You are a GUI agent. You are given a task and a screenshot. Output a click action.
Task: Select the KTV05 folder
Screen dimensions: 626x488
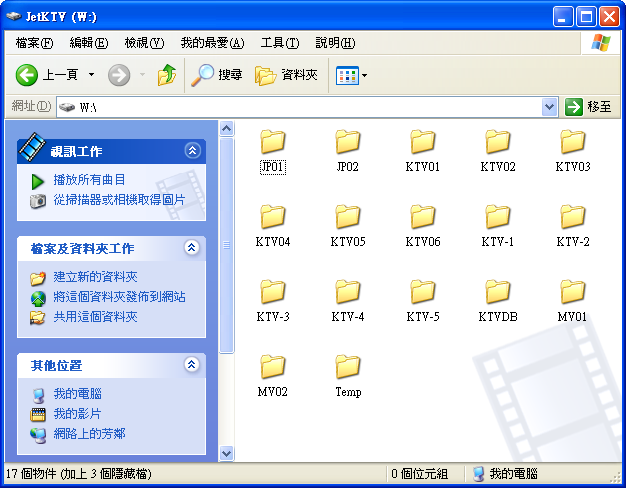tap(347, 226)
